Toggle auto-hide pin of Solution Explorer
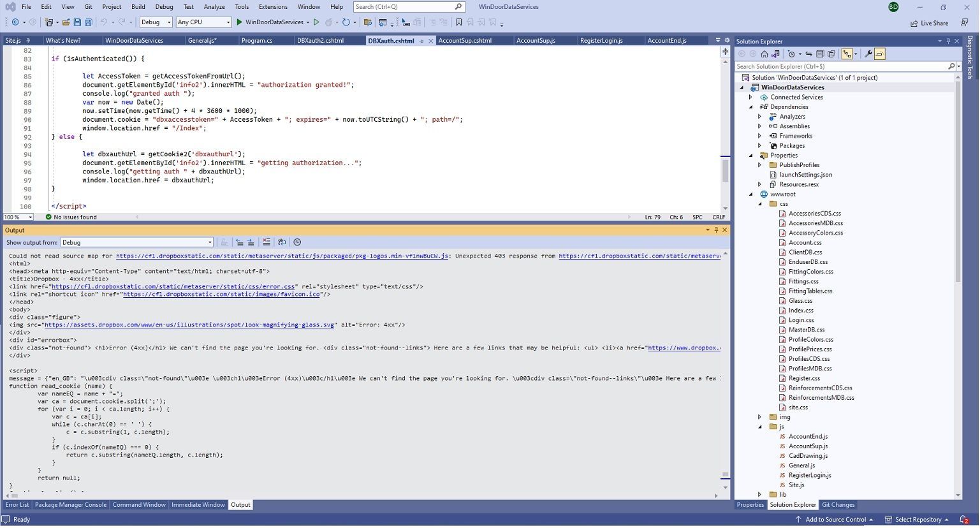Screen dimensions: 980x528 point(948,41)
